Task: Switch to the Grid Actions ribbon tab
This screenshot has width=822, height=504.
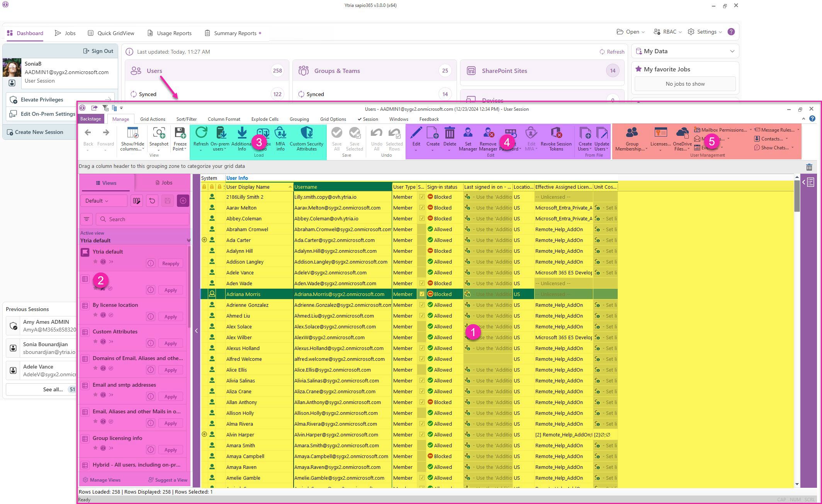Action: point(153,119)
